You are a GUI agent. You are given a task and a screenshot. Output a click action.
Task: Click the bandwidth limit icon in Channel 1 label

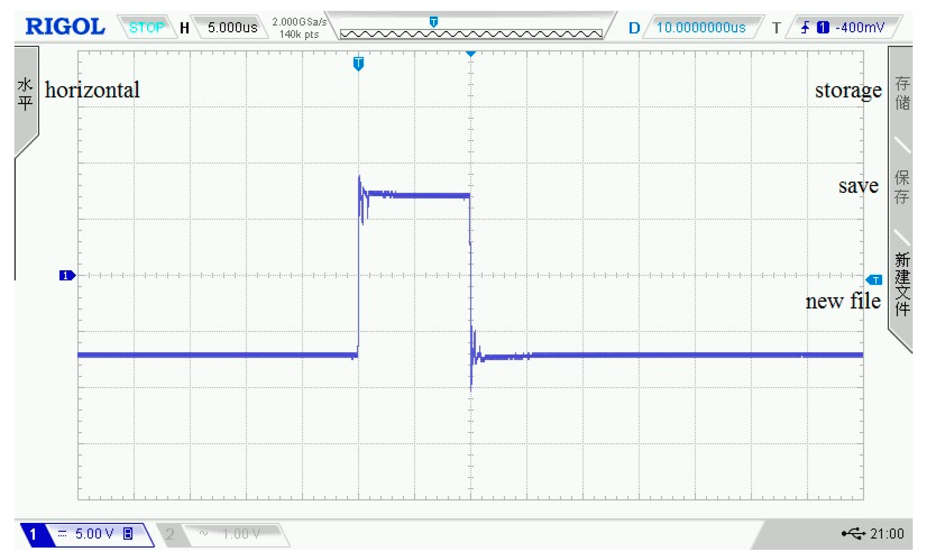[x=128, y=533]
